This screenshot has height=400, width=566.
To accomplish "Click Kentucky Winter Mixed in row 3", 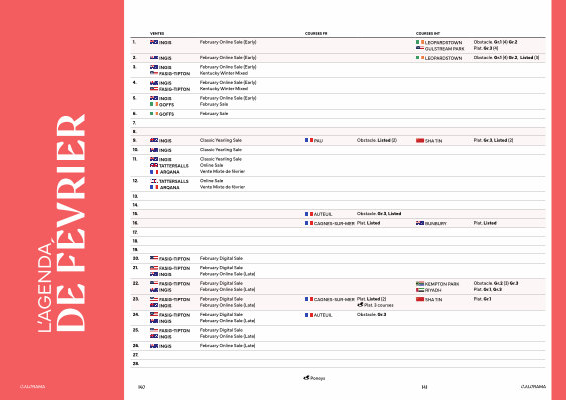I will click(224, 73).
